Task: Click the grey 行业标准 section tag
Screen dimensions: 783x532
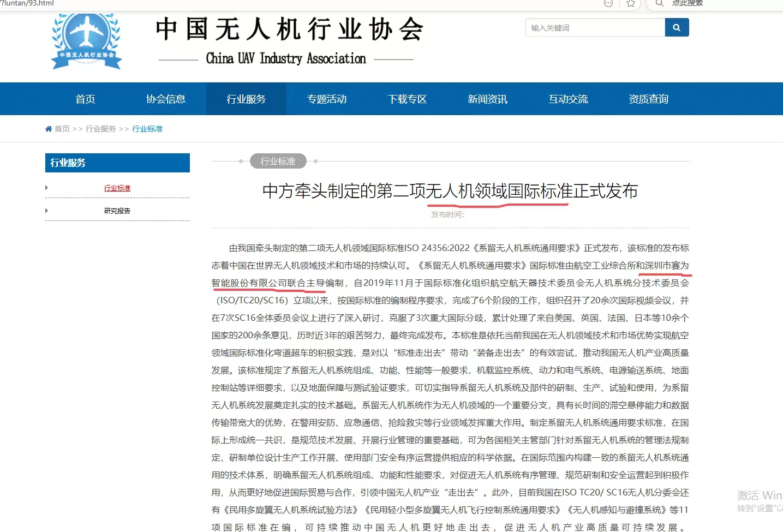Action: pyautogui.click(x=278, y=161)
